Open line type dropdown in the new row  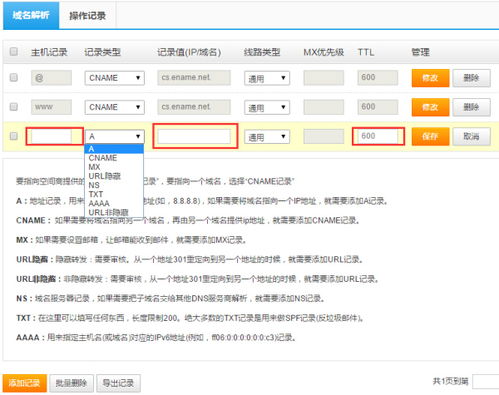[x=267, y=137]
